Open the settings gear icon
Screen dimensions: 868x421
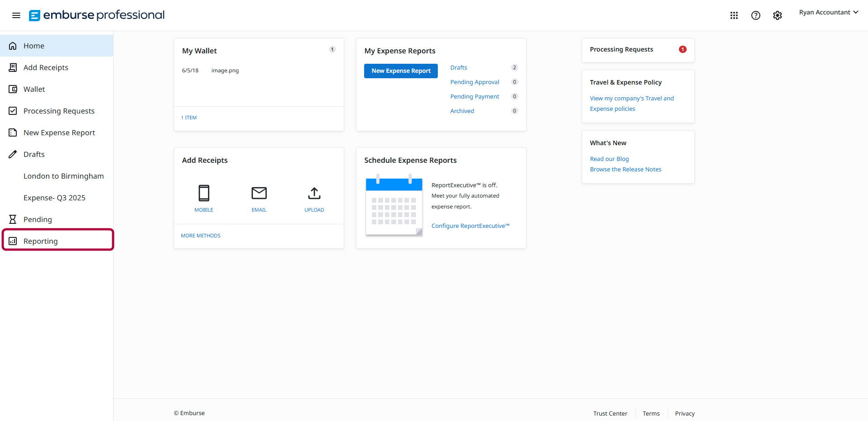tap(777, 15)
